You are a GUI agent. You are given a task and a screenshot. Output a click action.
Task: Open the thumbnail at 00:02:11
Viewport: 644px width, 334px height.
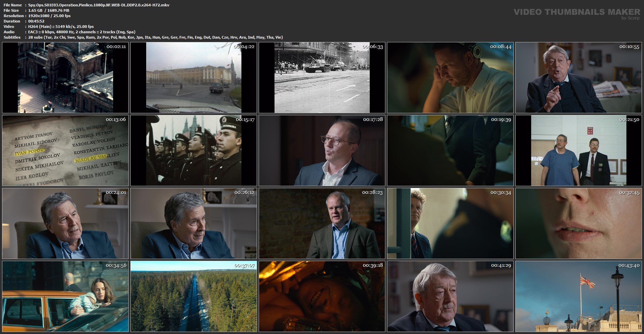tap(65, 78)
